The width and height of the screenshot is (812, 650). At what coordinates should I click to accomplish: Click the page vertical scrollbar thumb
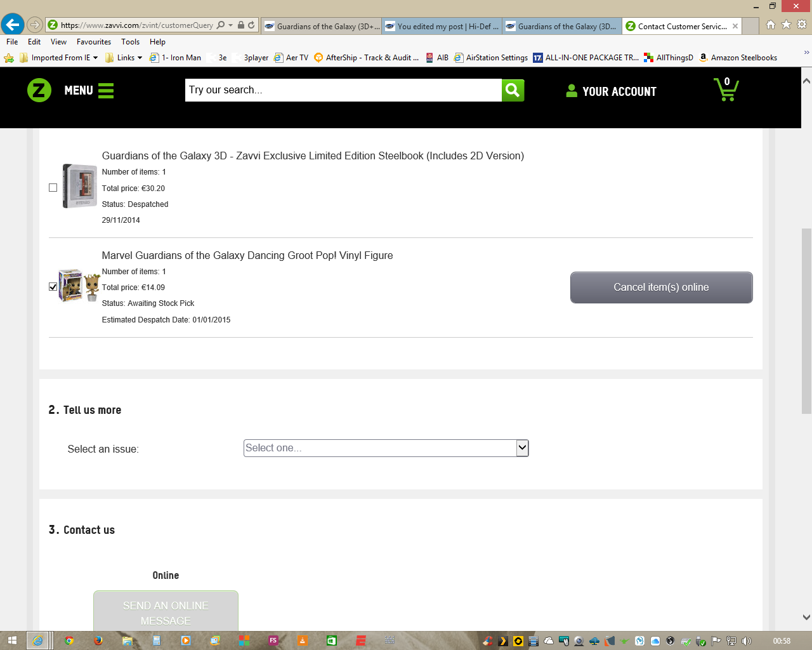(x=806, y=321)
